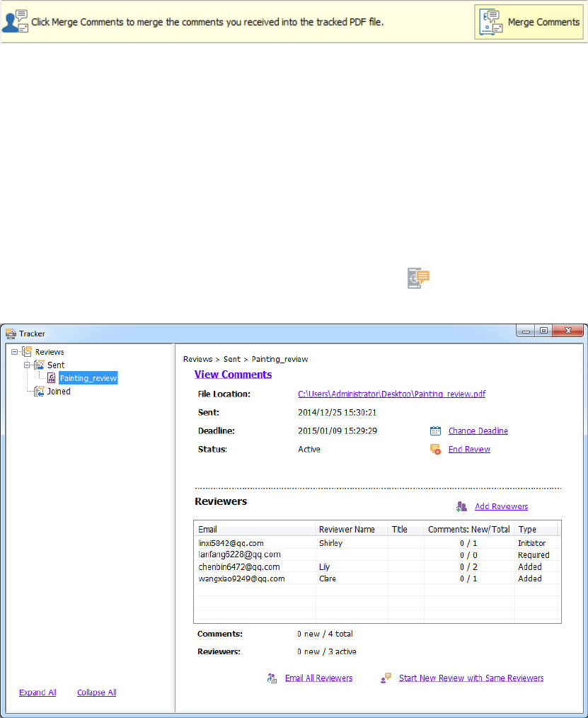Select the Sent folder in the tree
This screenshot has width=588, height=718.
(x=56, y=365)
